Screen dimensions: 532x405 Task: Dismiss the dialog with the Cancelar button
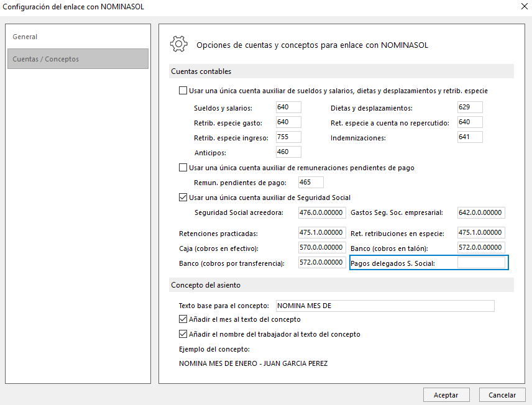502,395
